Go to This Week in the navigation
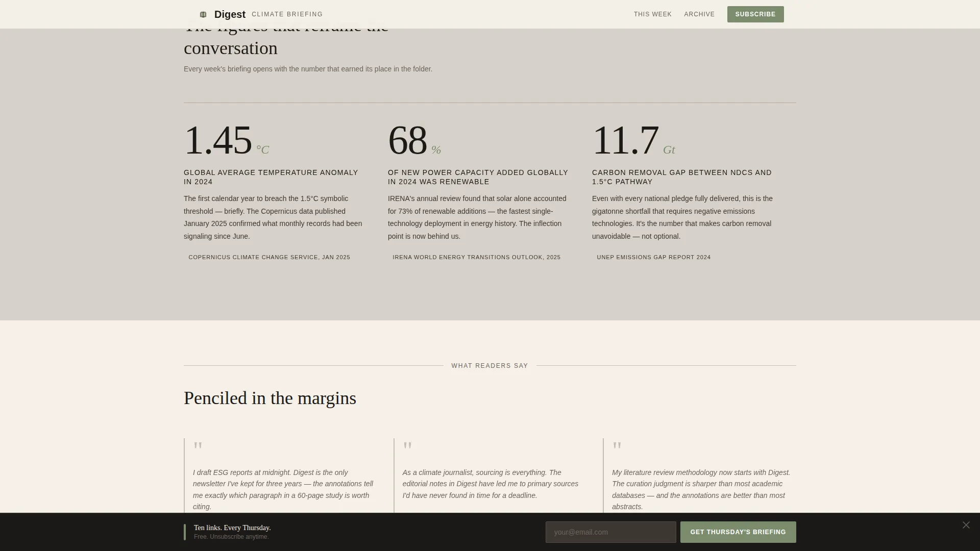The image size is (980, 551). pyautogui.click(x=653, y=14)
